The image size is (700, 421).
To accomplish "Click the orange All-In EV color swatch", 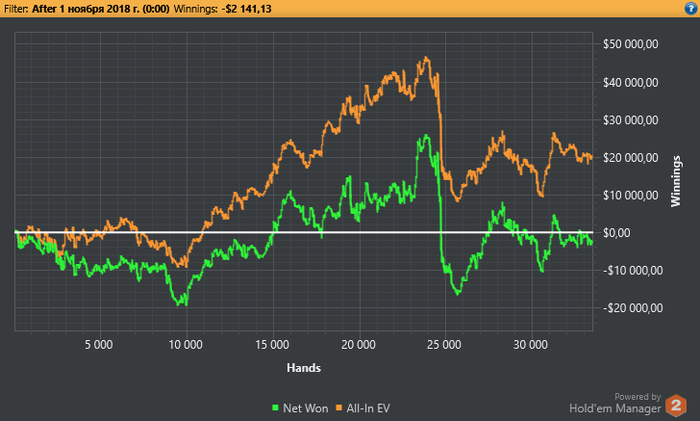I will tap(339, 408).
